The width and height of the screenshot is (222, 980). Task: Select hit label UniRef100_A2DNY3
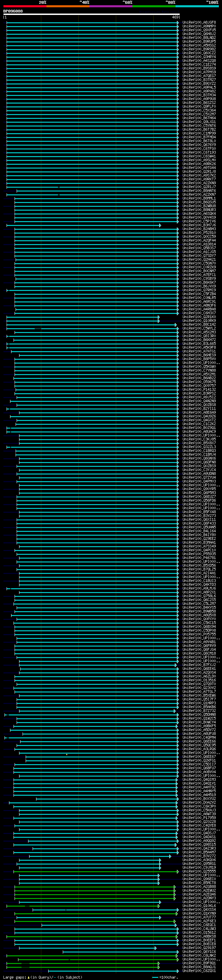[199, 898]
